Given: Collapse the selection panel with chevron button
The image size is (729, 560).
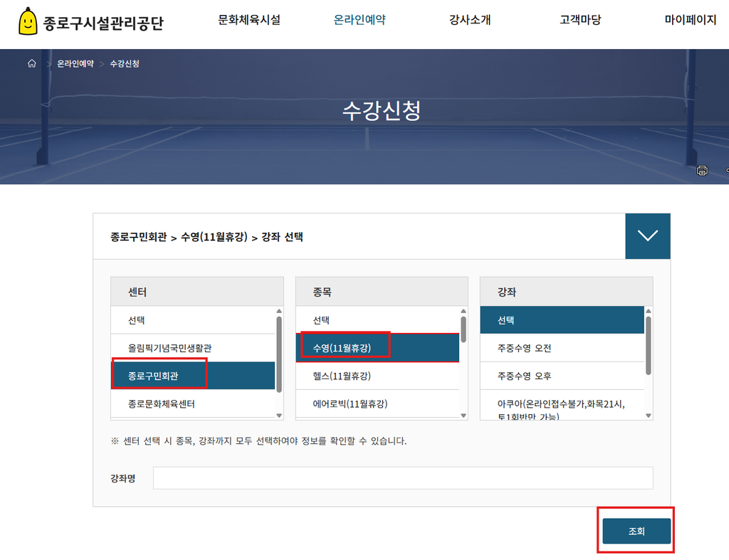Looking at the screenshot, I should [648, 236].
